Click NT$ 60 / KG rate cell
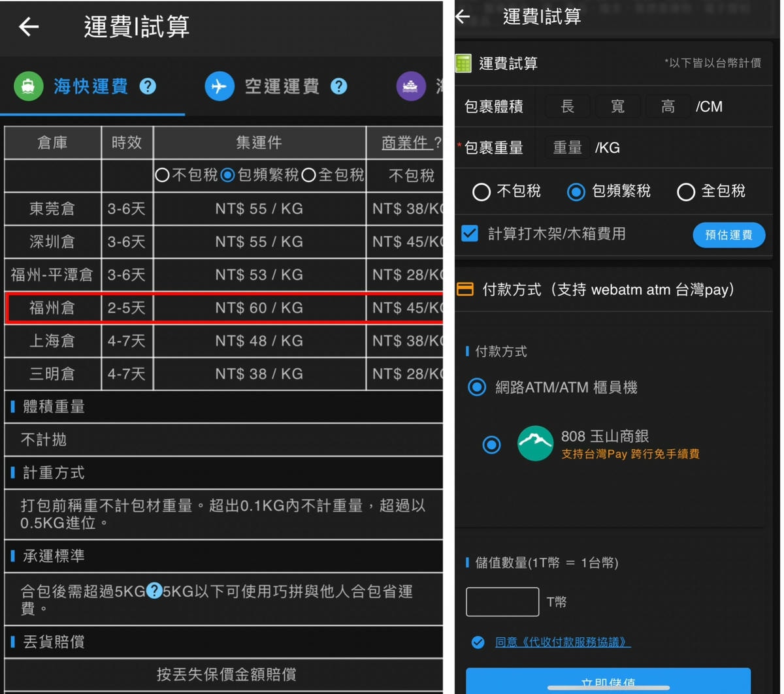This screenshot has height=694, width=784. [259, 308]
